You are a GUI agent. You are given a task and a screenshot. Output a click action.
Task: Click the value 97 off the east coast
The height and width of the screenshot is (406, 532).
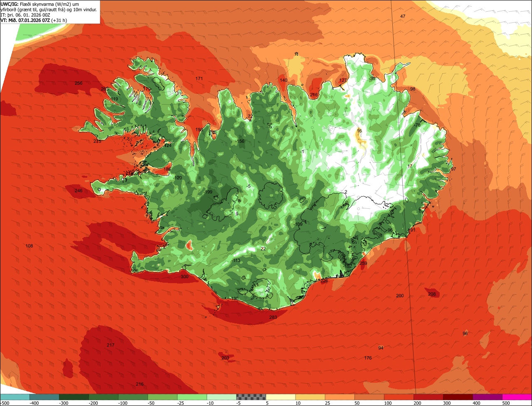click(453, 169)
